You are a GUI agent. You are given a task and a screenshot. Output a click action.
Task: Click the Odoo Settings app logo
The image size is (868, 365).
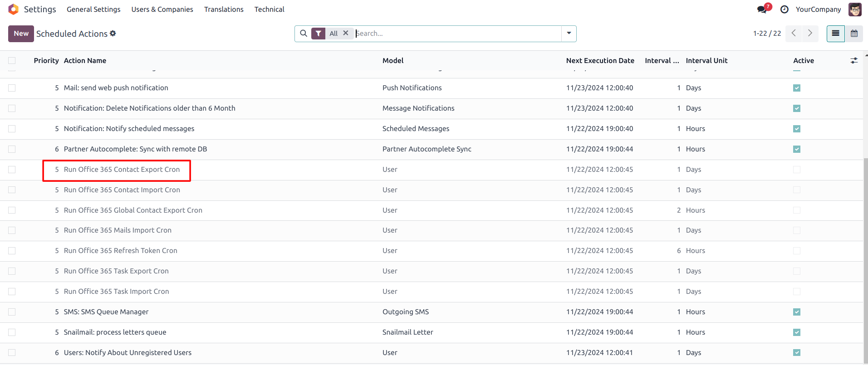14,9
